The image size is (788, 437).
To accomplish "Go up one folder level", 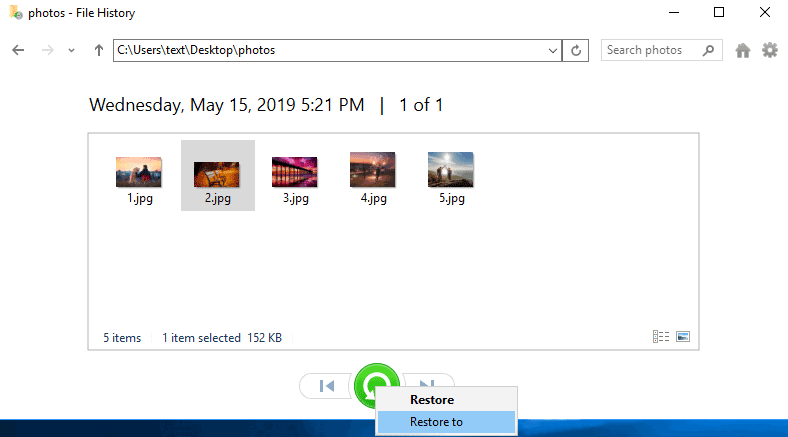I will 98,50.
